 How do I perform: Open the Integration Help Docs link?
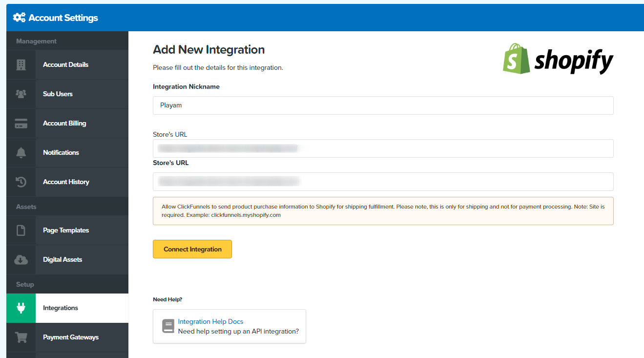coord(210,322)
